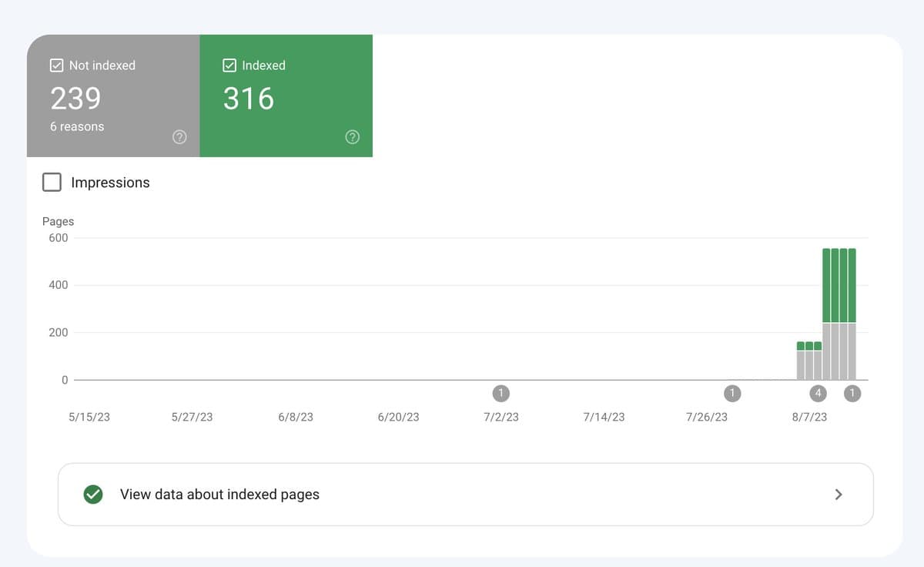Screen dimensions: 924x567
Task: Click the Pages axis title
Action: pyautogui.click(x=59, y=221)
